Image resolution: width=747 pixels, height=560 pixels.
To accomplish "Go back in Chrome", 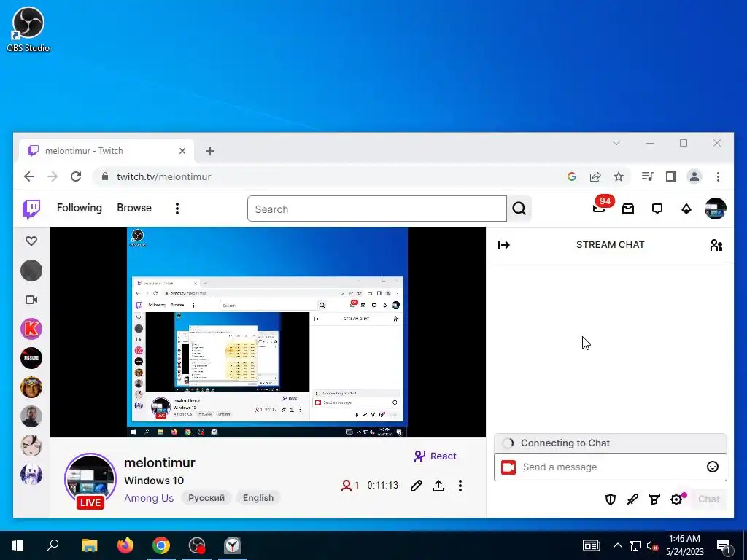I will coord(29,176).
